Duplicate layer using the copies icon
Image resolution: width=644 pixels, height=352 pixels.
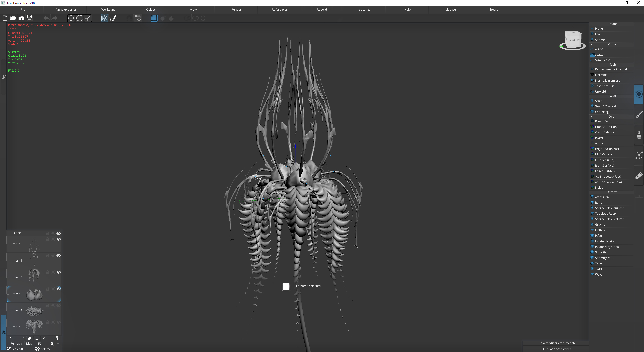[x=30, y=338]
